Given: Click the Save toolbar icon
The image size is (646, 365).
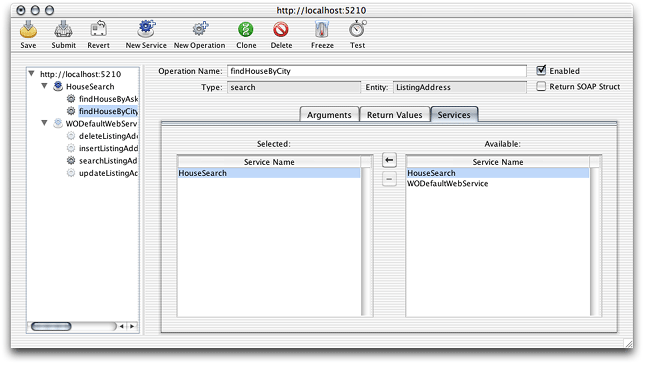Looking at the screenshot, I should pyautogui.click(x=28, y=30).
